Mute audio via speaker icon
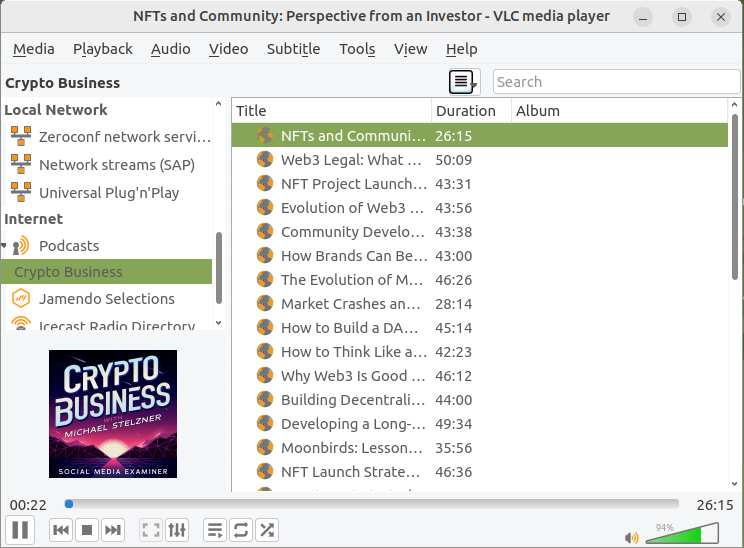This screenshot has width=744, height=548. 632,537
